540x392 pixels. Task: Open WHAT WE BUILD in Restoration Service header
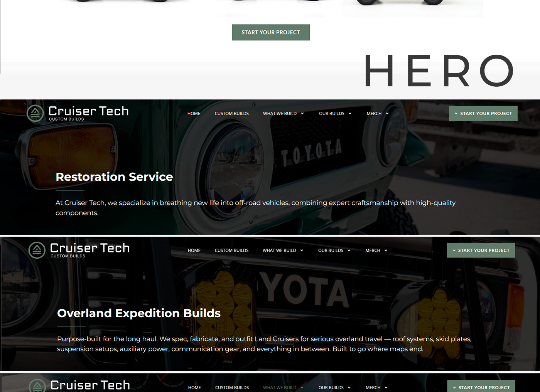(280, 113)
